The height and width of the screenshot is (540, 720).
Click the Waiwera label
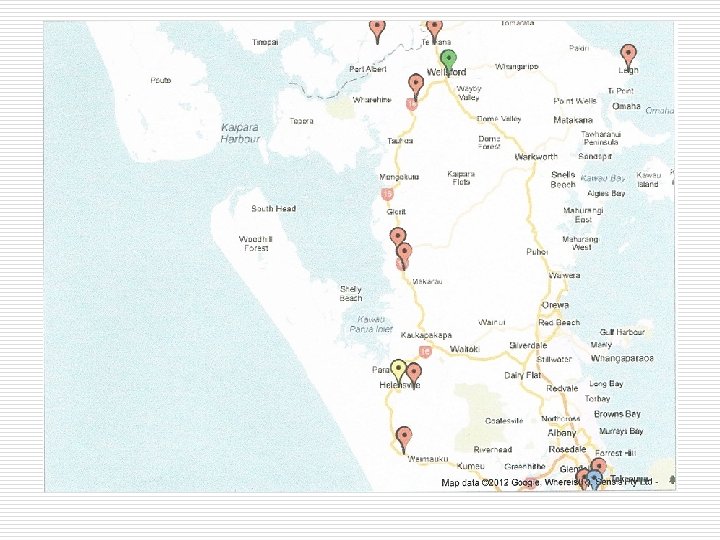565,276
